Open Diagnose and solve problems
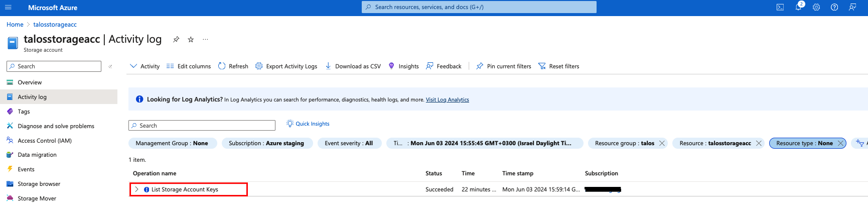Image resolution: width=868 pixels, height=206 pixels. pyautogui.click(x=59, y=126)
